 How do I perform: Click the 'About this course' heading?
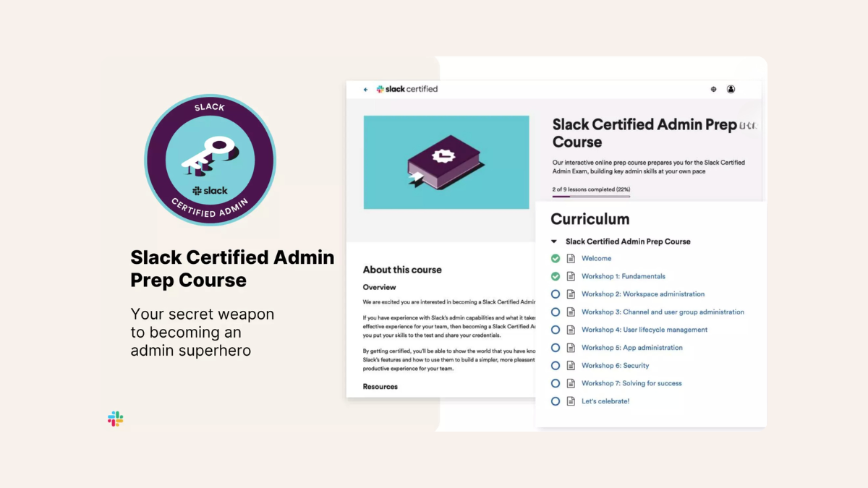(x=402, y=270)
